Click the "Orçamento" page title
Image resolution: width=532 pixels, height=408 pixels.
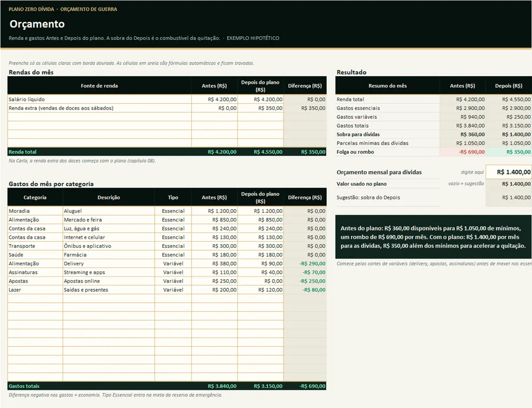pyautogui.click(x=37, y=24)
